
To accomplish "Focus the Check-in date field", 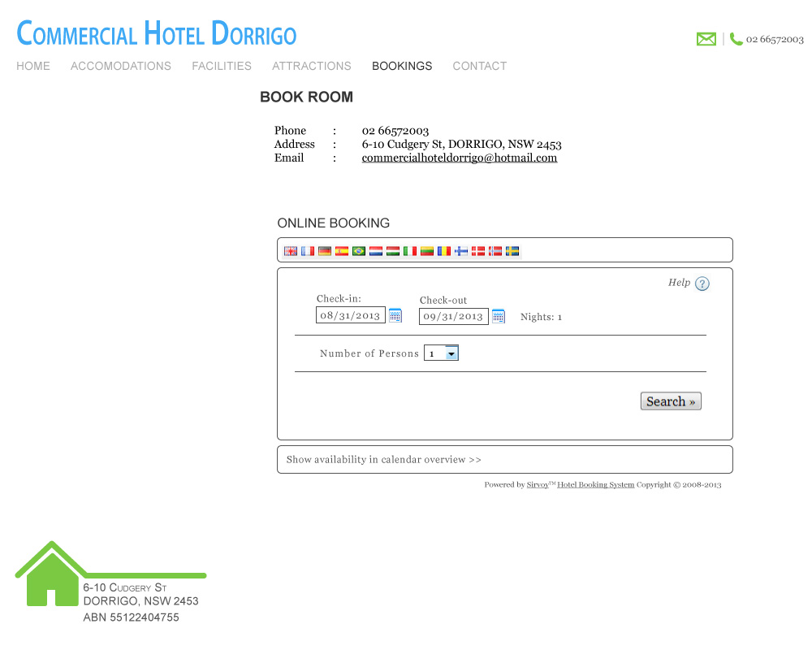I will coord(351,315).
